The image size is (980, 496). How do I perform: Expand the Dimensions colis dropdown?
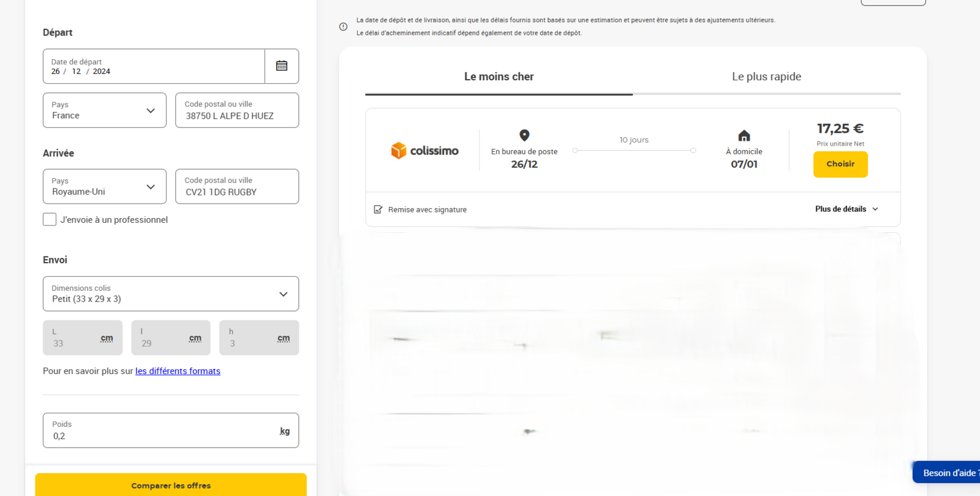click(x=170, y=294)
